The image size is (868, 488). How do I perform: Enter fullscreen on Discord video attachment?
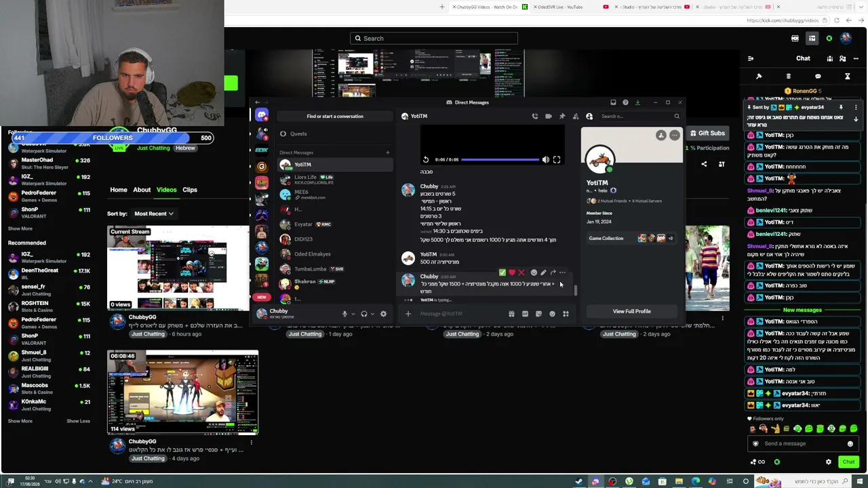(557, 160)
